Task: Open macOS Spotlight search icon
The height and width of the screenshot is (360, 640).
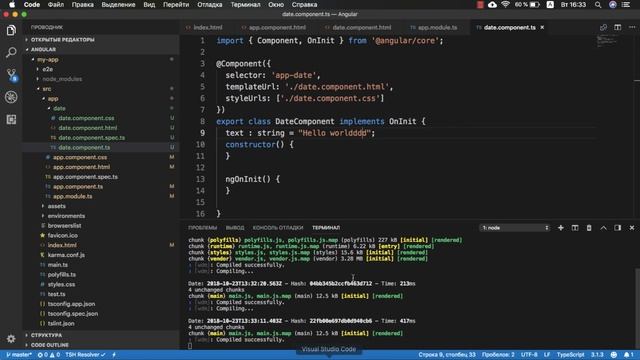Action: coord(598,4)
